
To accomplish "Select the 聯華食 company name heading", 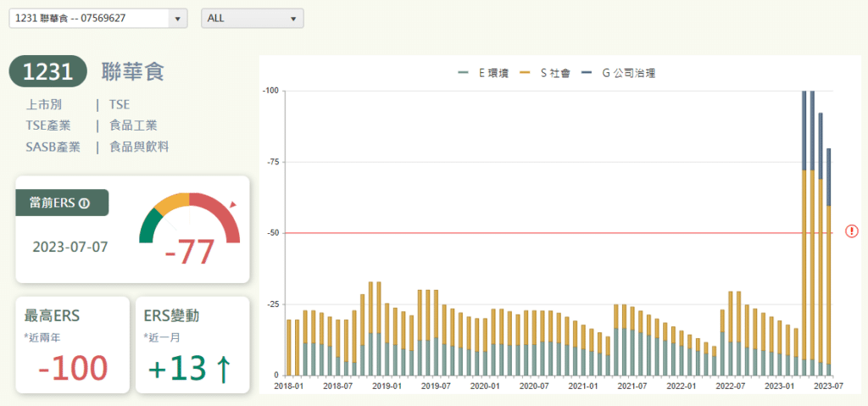I will point(132,73).
